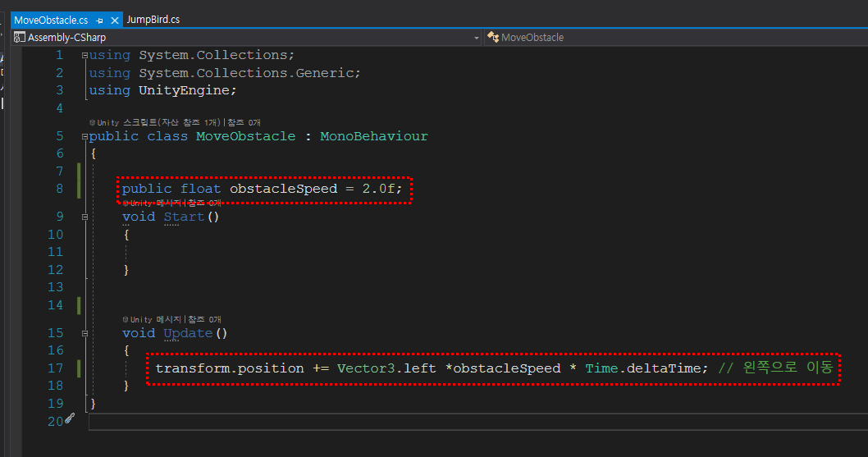Click the MoveObstacle class name on line 5
Screen dimensions: 868x457
click(x=246, y=136)
